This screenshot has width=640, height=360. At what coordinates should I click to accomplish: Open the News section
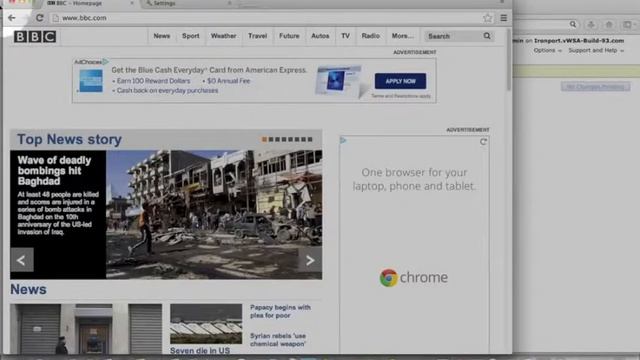[x=162, y=36]
